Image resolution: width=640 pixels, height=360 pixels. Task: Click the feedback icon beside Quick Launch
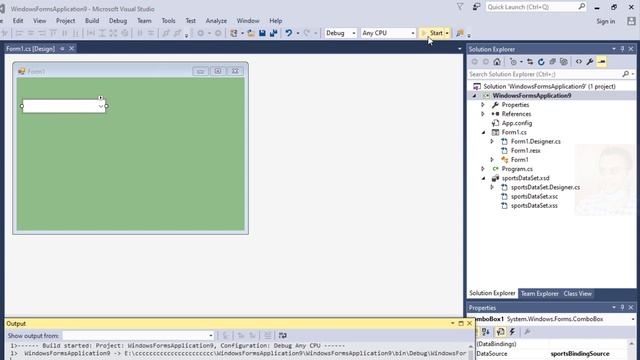[476, 7]
